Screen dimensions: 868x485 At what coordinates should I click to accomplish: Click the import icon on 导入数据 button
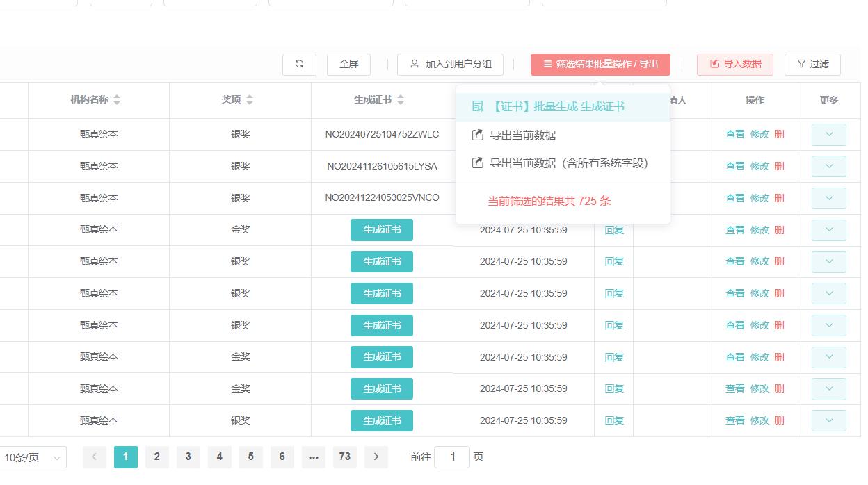714,64
